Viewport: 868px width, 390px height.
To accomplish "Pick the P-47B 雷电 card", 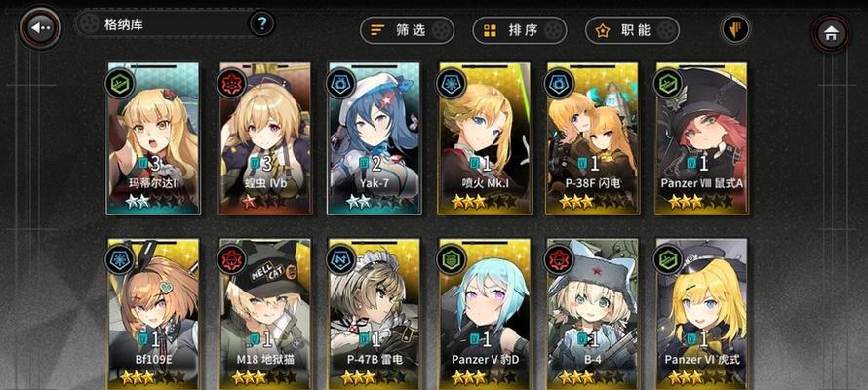I will tap(374, 313).
